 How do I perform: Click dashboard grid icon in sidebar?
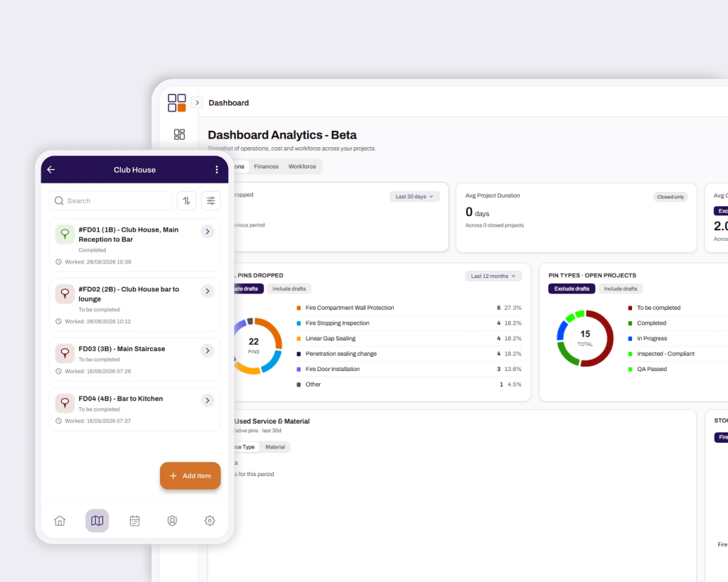click(179, 134)
